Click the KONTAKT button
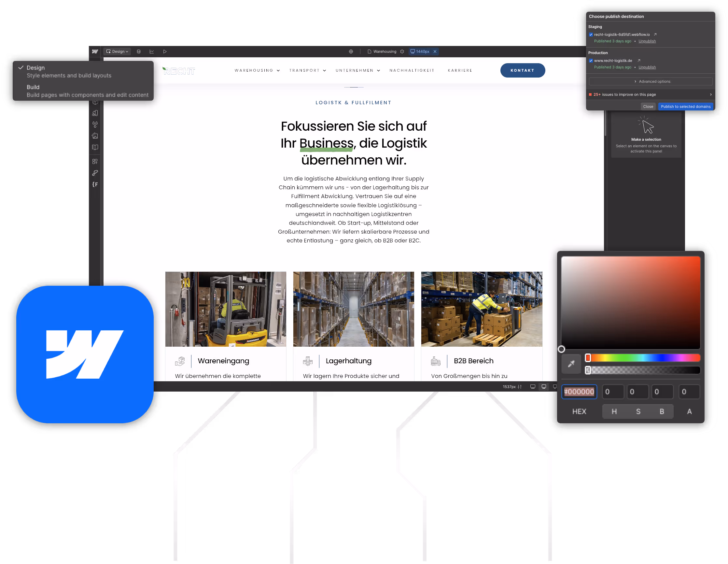The image size is (728, 564). [522, 70]
